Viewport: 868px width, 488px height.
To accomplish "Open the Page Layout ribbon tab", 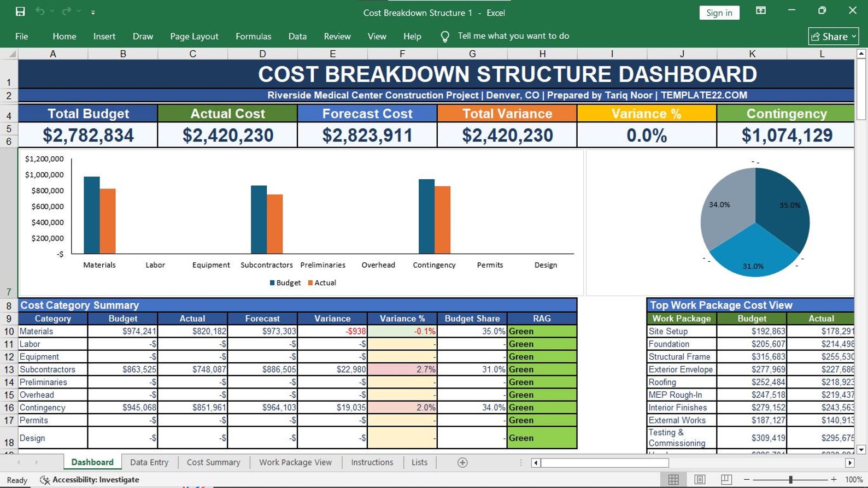I will (x=194, y=36).
